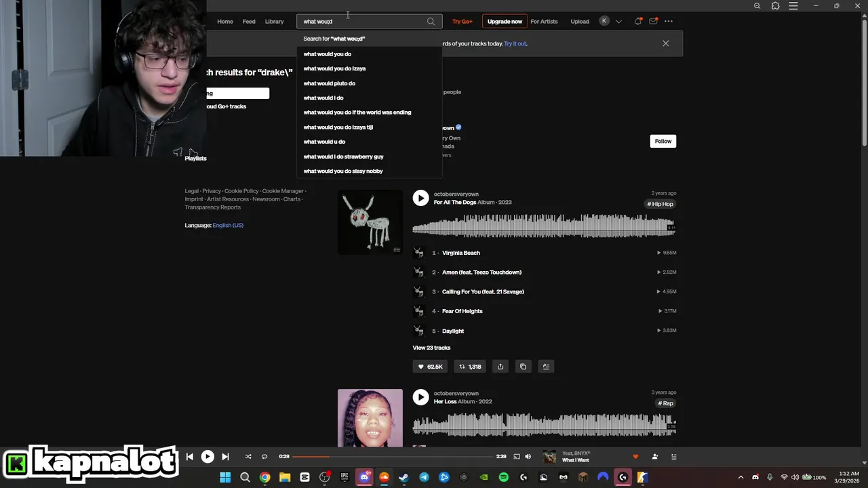This screenshot has width=868, height=488.
Task: Click the cast icon in player bar
Action: [x=517, y=457]
